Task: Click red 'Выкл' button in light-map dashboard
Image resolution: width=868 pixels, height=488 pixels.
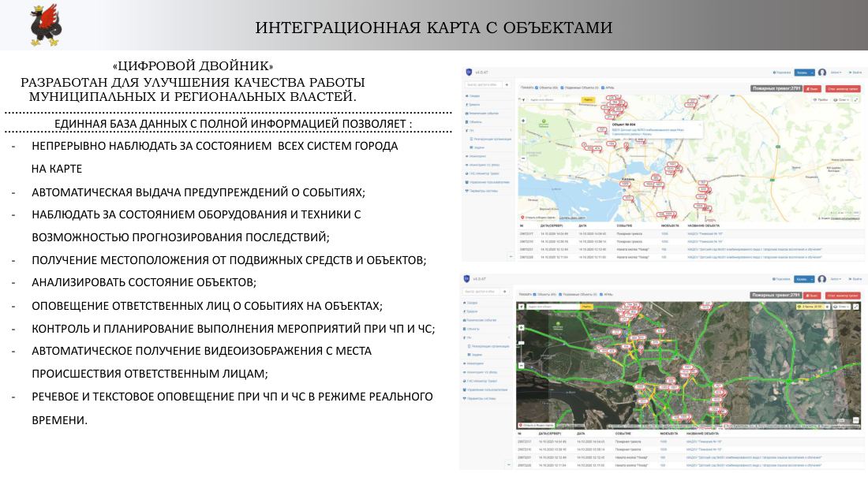Action: tap(812, 88)
